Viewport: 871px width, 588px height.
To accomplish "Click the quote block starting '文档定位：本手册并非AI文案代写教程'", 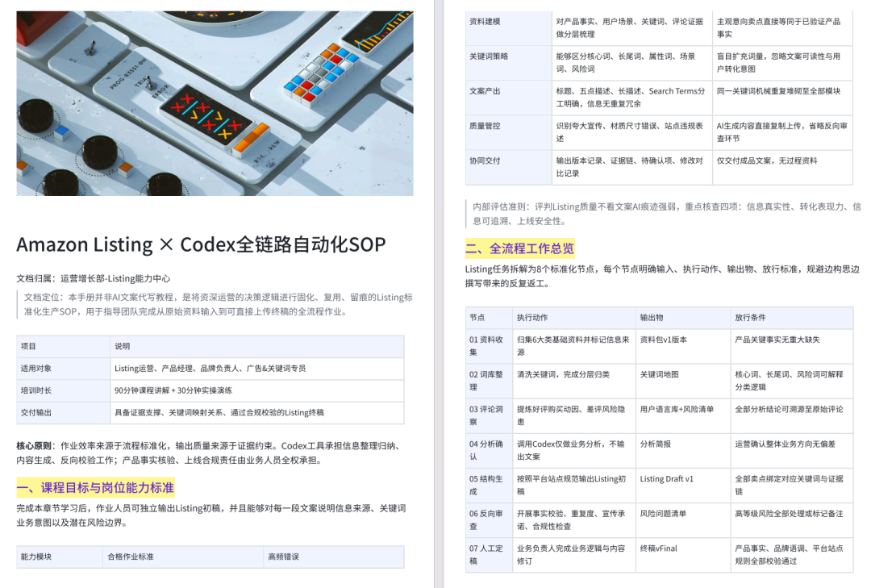I will pos(215,304).
